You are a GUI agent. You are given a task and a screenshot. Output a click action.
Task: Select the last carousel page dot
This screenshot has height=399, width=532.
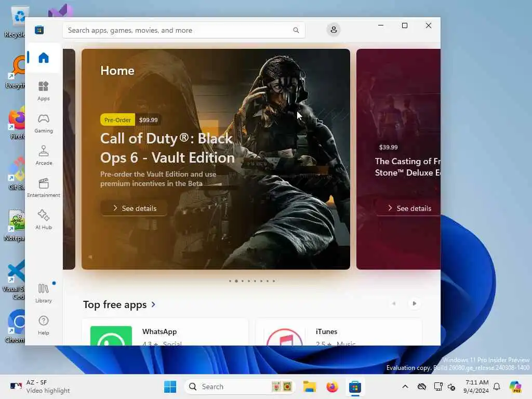tap(273, 281)
